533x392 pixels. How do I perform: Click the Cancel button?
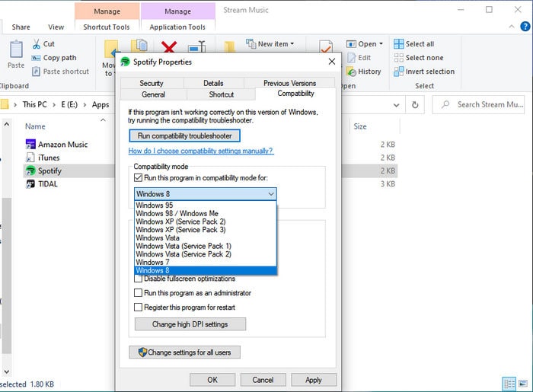coord(263,380)
